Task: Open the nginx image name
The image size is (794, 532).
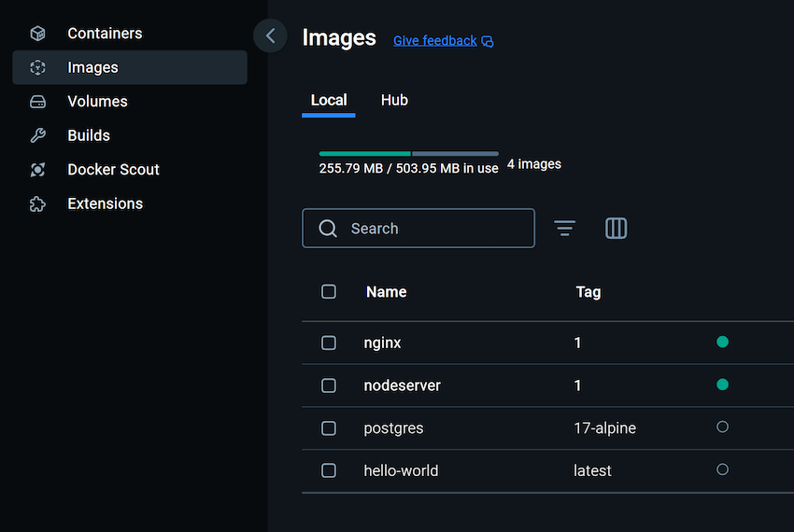Action: point(382,343)
